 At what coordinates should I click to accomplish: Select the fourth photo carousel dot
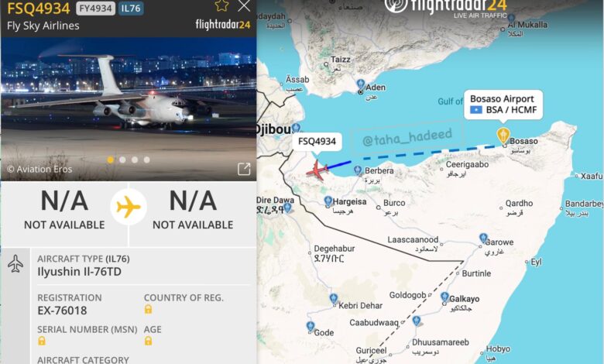[x=147, y=160]
